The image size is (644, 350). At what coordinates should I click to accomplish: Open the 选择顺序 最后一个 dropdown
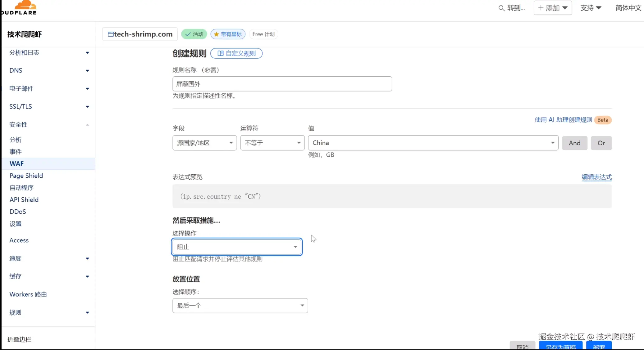click(x=240, y=306)
